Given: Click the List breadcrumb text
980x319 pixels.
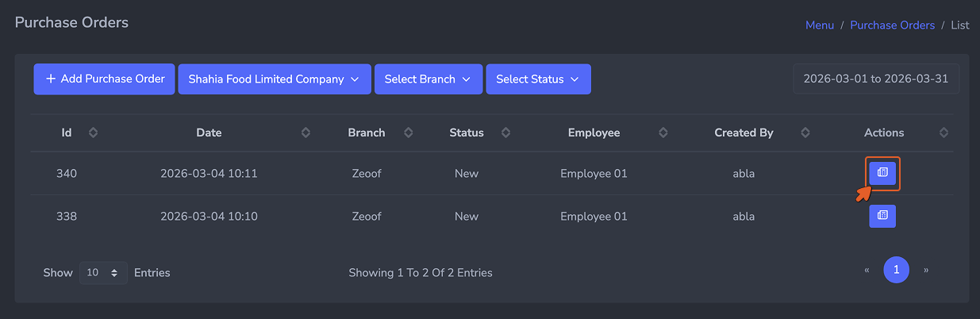Looking at the screenshot, I should click(960, 25).
